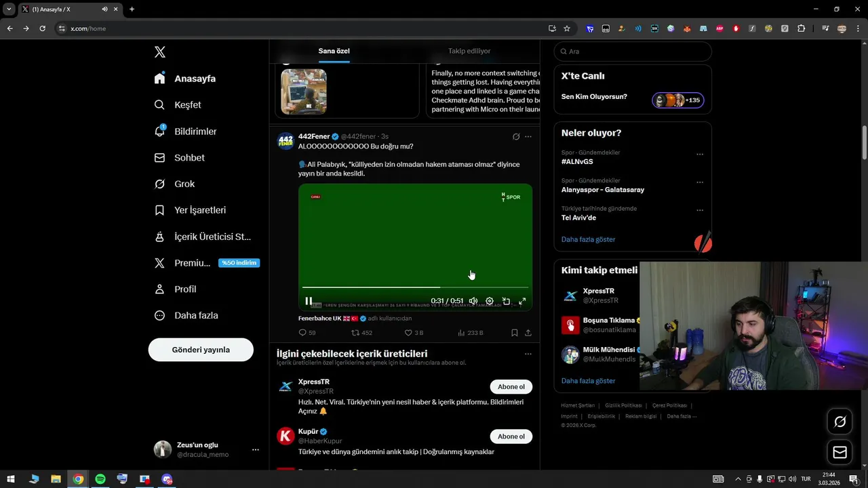Open Keşfet search page

pos(177,105)
